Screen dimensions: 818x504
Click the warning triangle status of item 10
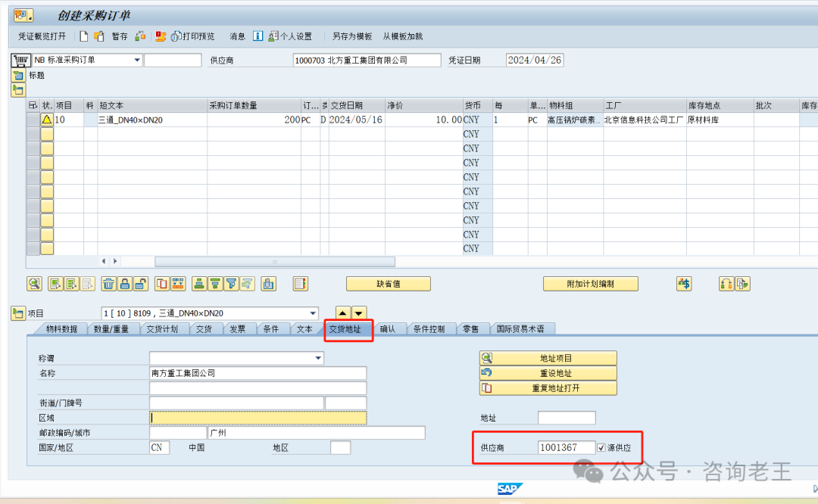[47, 120]
